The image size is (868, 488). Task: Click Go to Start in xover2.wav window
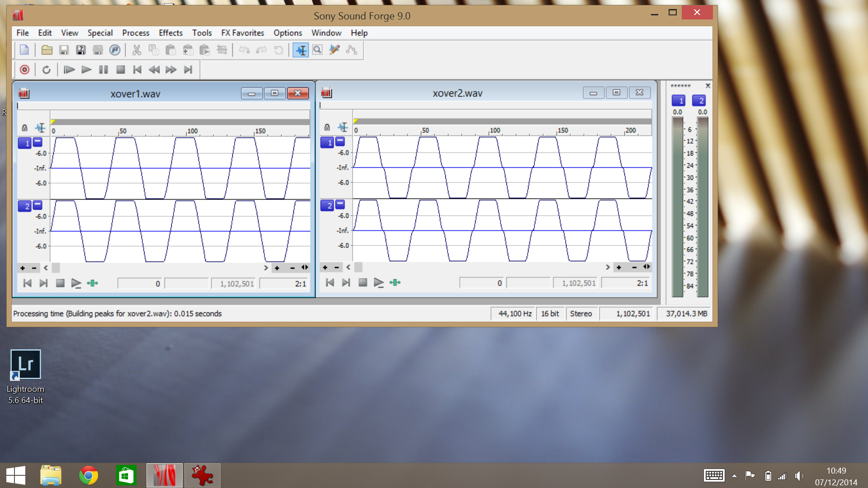(330, 283)
